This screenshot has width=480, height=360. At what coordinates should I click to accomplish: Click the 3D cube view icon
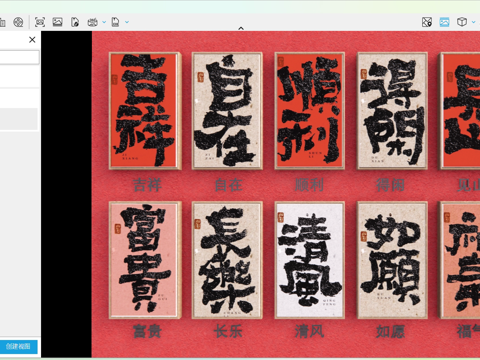click(462, 22)
